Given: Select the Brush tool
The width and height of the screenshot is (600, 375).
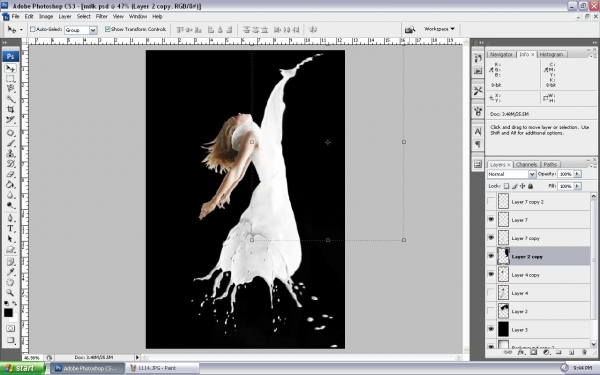Looking at the screenshot, I should pyautogui.click(x=10, y=143).
